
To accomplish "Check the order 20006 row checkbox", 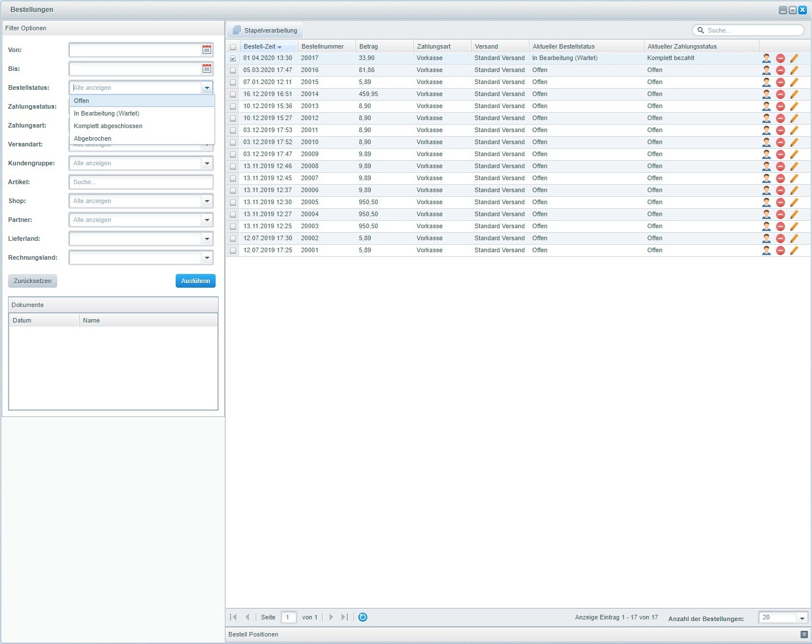I will [x=233, y=190].
